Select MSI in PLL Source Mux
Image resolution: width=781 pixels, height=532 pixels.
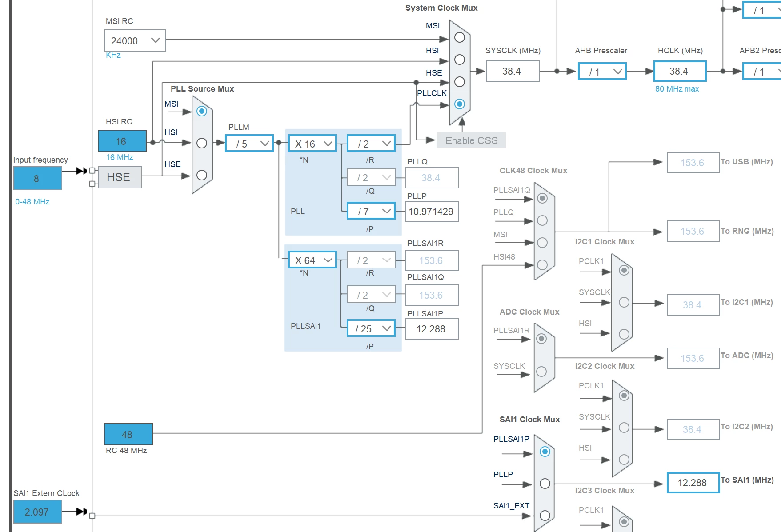click(x=202, y=111)
